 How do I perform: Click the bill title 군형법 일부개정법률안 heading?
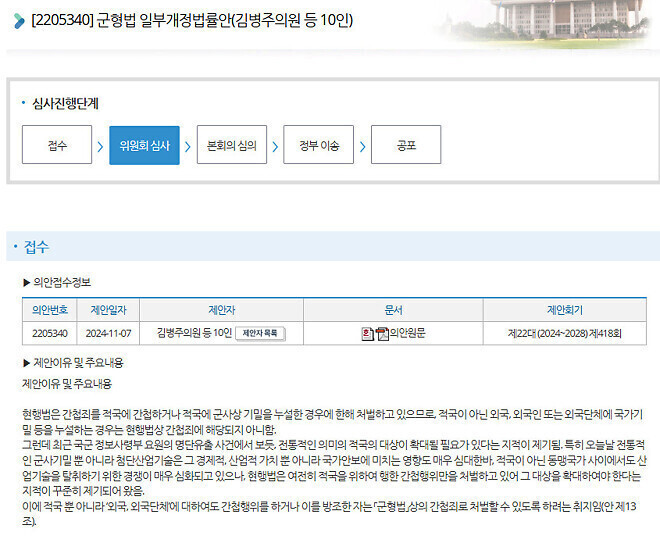click(x=192, y=20)
